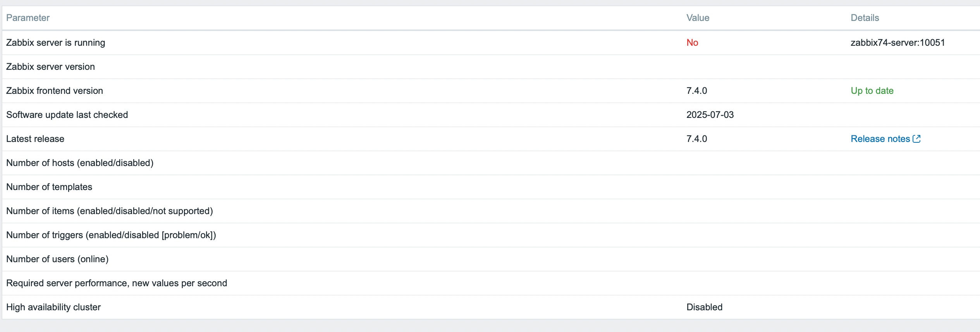This screenshot has width=980, height=332.
Task: Select the 'Latest release' row label
Action: [35, 139]
